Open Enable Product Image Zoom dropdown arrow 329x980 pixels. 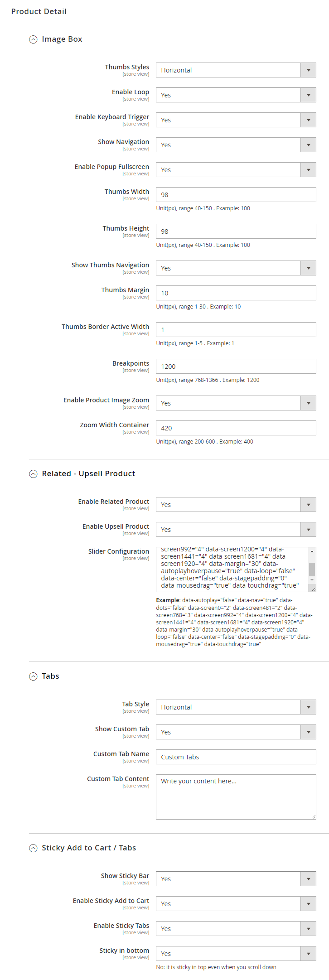pos(308,403)
